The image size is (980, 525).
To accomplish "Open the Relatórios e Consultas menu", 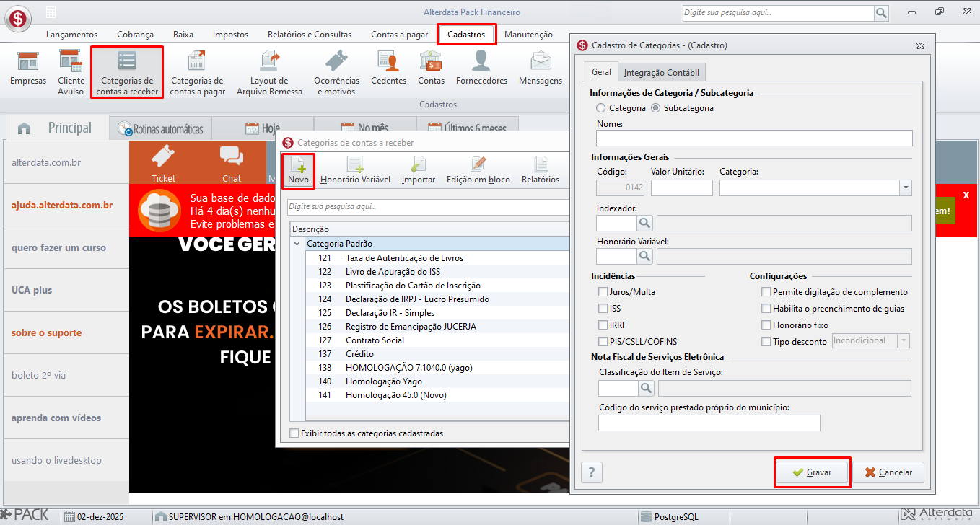I will [x=309, y=35].
